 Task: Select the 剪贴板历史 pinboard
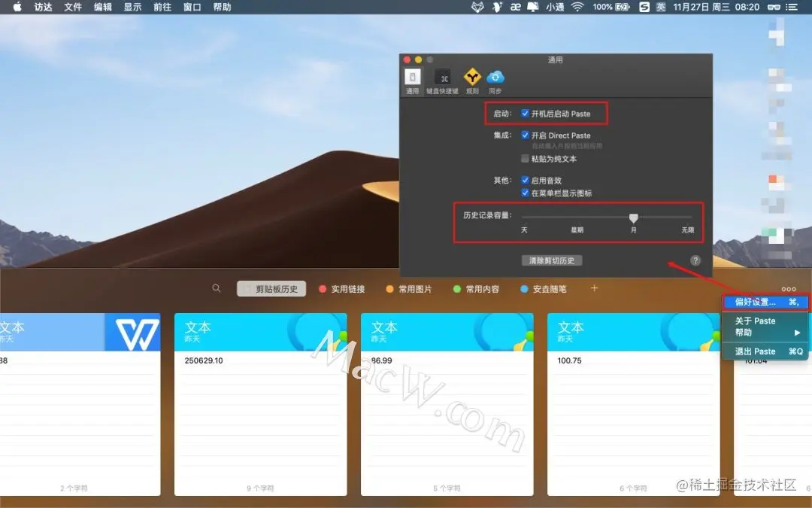(271, 289)
